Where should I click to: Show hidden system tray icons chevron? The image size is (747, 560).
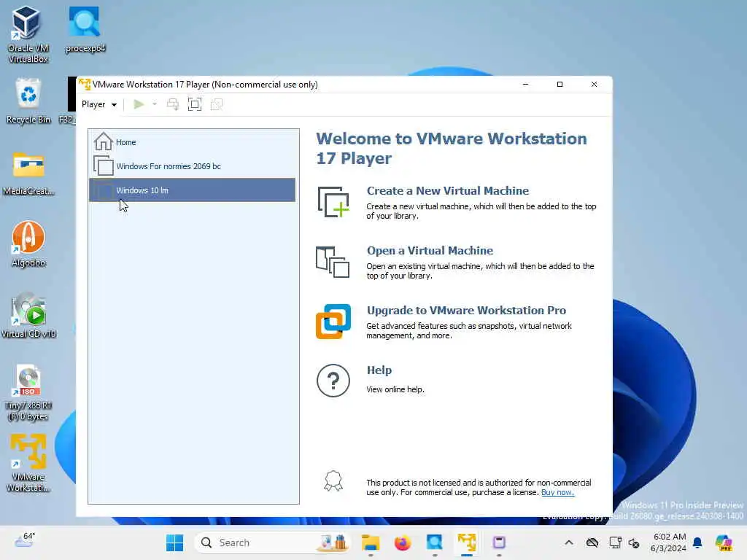(x=569, y=542)
